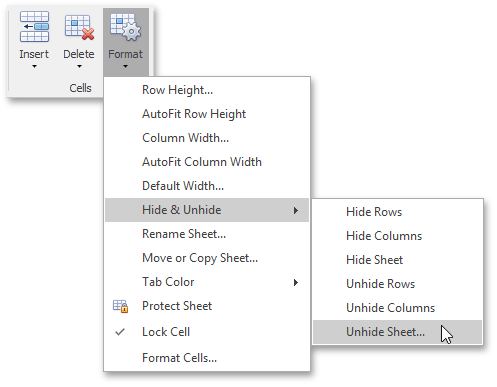Open the Delete dropdown arrow
The width and height of the screenshot is (497, 387).
[79, 66]
